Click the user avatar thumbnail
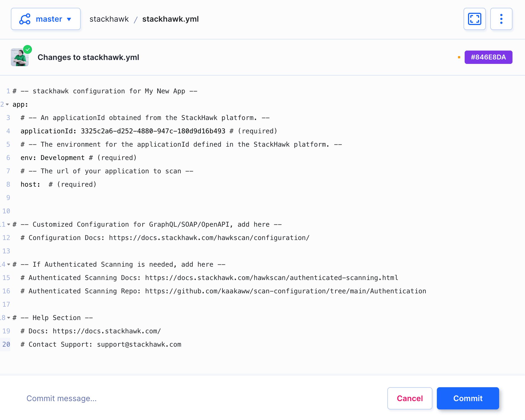Viewport: 525px width, 420px height. coord(19,57)
